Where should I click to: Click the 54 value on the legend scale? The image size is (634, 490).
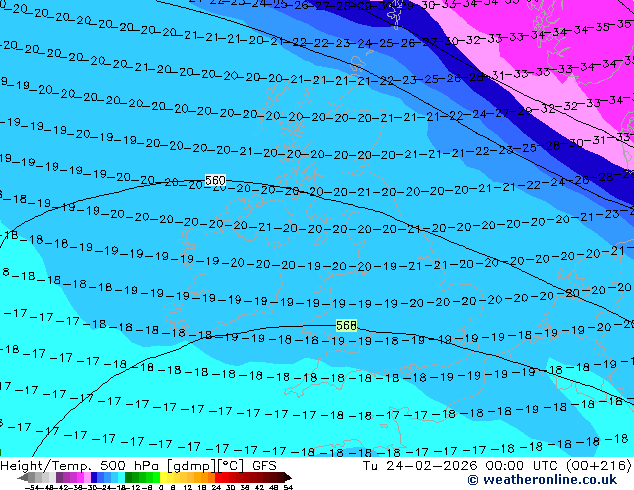(288, 487)
